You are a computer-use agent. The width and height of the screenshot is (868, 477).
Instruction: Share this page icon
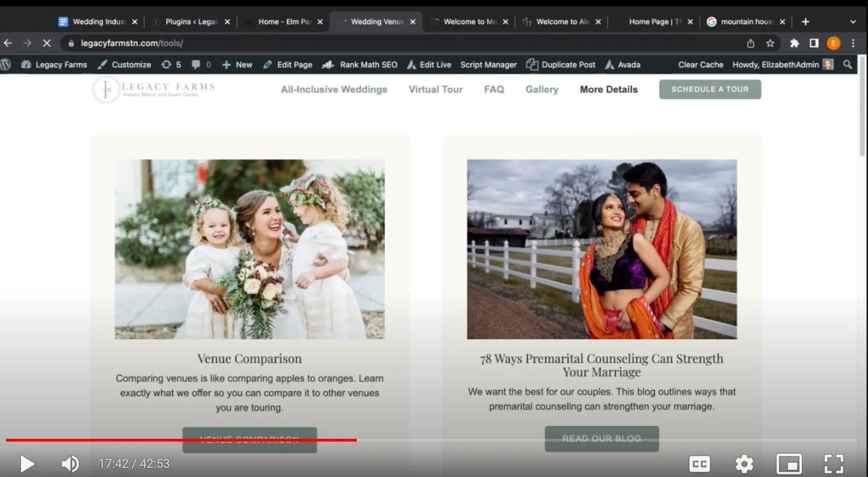point(751,43)
